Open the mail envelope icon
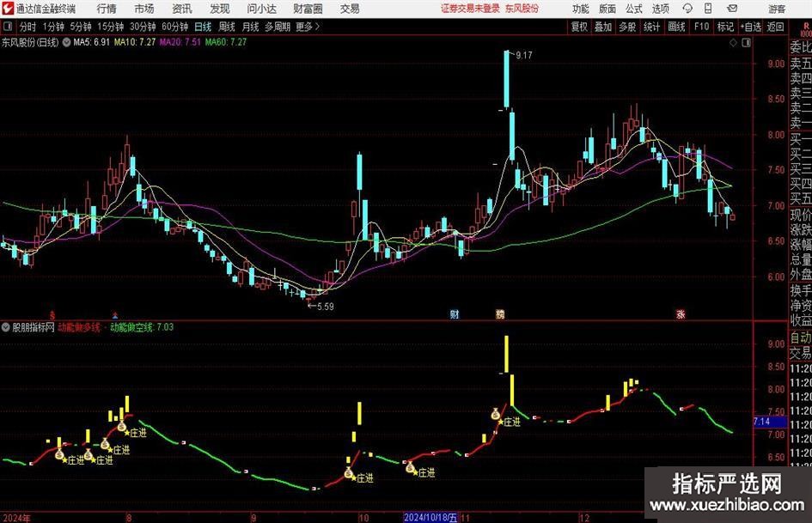This screenshot has width=812, height=523. tap(732, 9)
